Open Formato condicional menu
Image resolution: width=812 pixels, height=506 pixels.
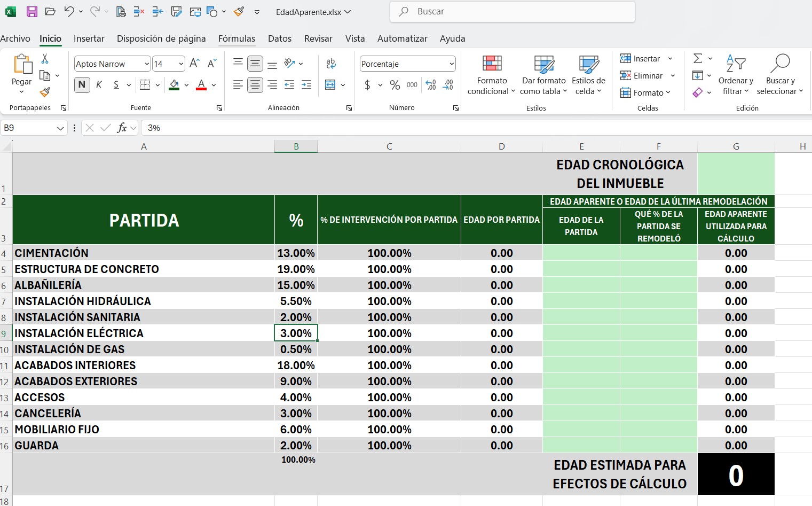click(x=492, y=75)
